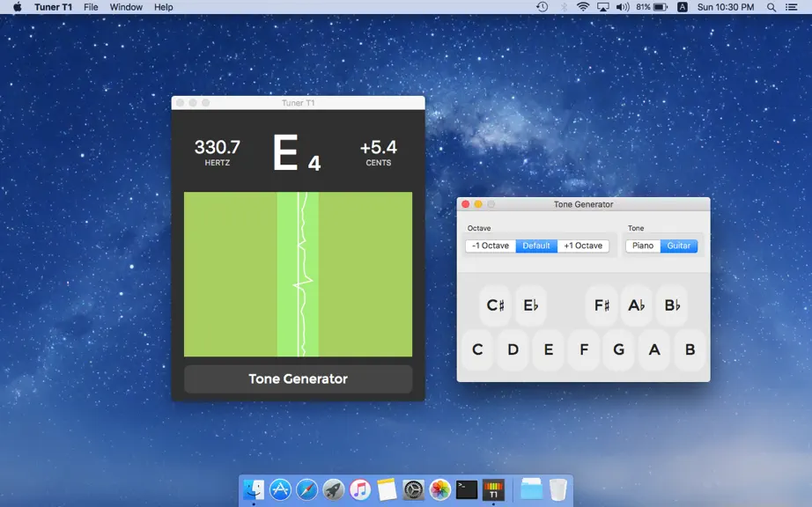Open the File menu
This screenshot has height=507, width=812.
click(91, 7)
